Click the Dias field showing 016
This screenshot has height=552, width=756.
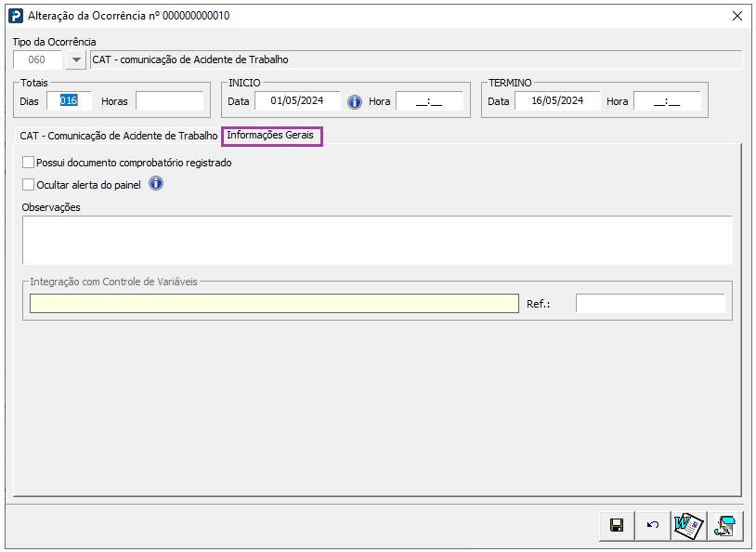point(69,101)
